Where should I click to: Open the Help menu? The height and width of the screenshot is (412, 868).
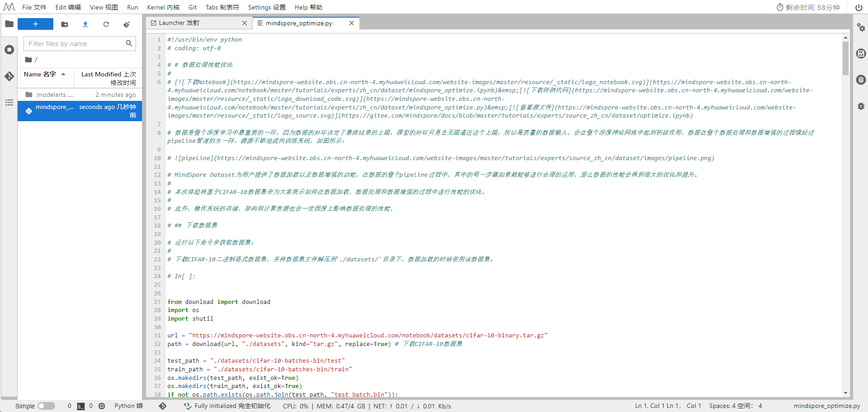point(308,7)
